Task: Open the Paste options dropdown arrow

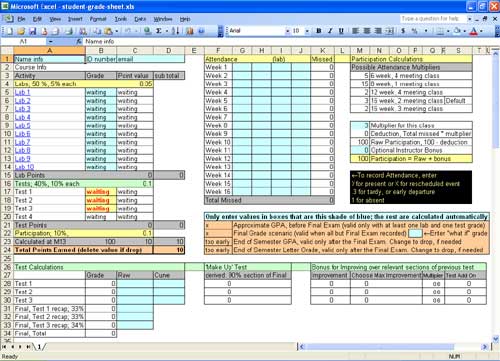Action: [x=116, y=31]
